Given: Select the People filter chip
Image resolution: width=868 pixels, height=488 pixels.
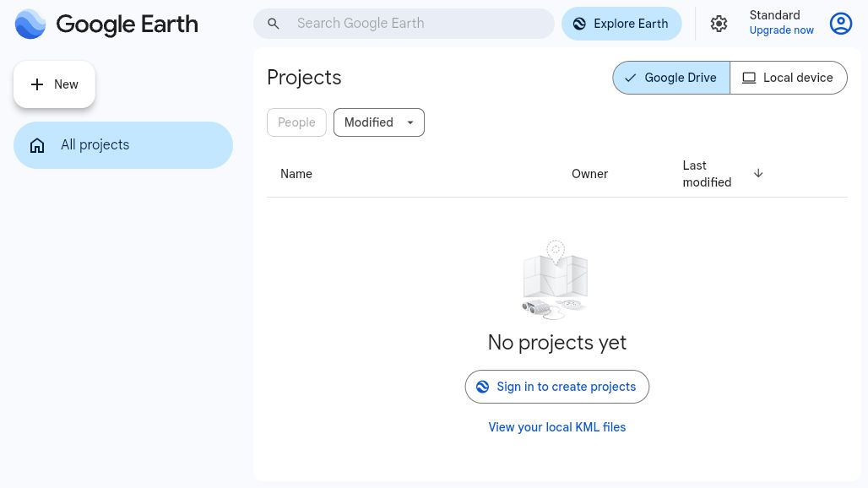Looking at the screenshot, I should (296, 122).
